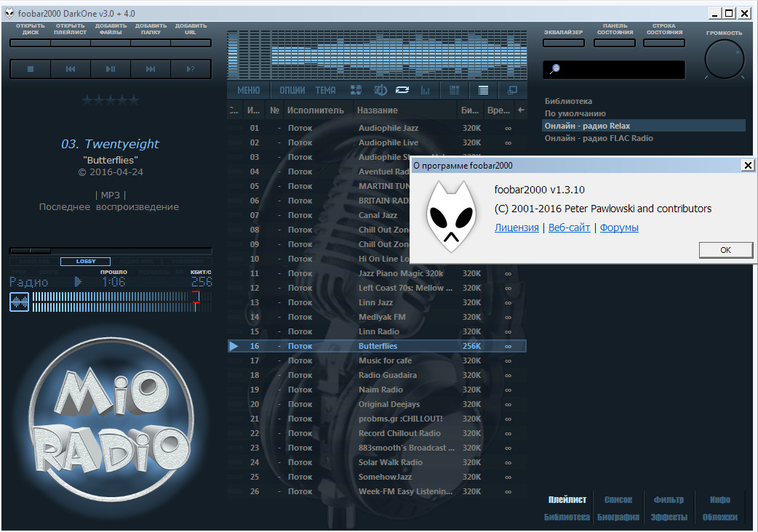Play a random track
758x532 pixels.
[x=191, y=69]
